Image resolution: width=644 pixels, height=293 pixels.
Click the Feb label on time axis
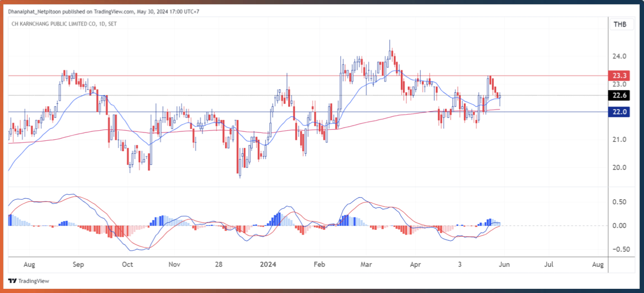click(319, 265)
